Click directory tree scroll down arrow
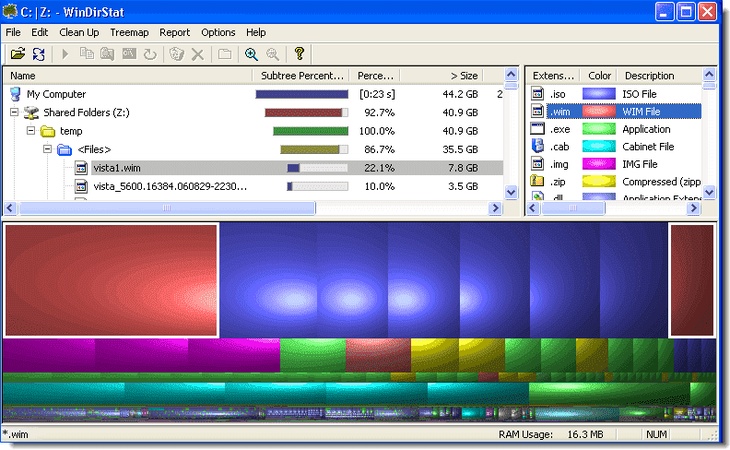The width and height of the screenshot is (730, 450). pos(511,192)
